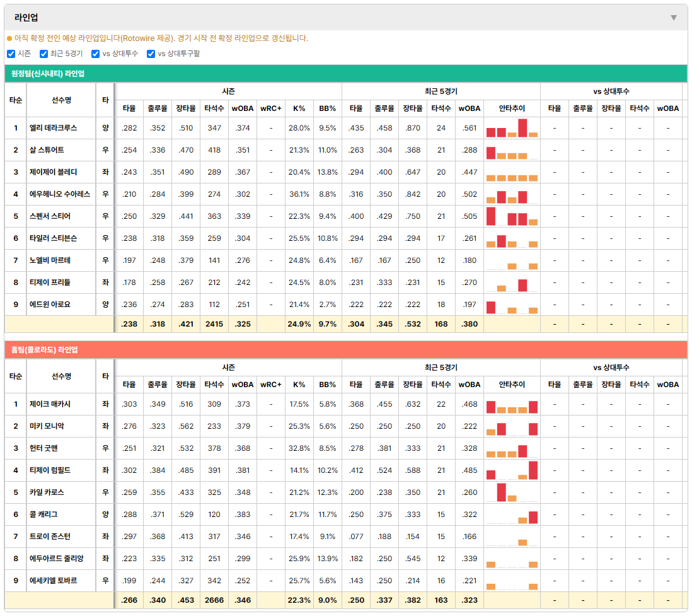This screenshot has height=616, width=692.
Task: Click 제이크 매카시 hit trend chart
Action: click(x=512, y=404)
